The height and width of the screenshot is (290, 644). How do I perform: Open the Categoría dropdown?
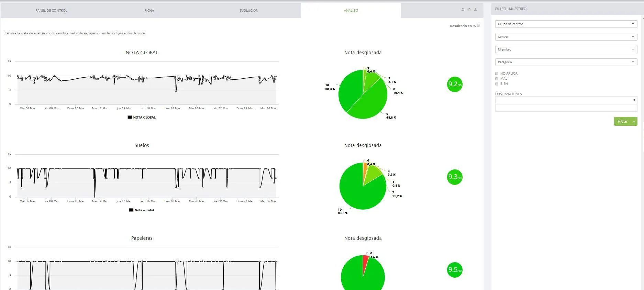pos(566,62)
